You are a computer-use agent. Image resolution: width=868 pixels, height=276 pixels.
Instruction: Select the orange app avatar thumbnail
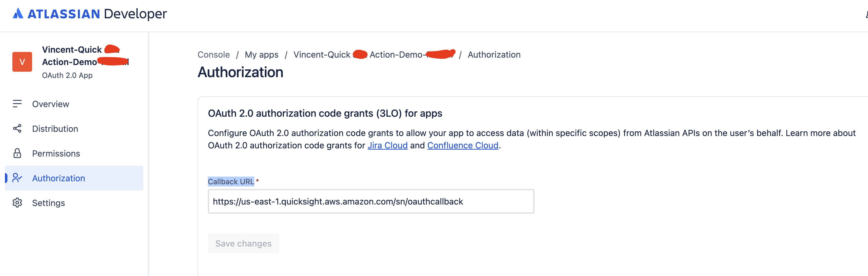pyautogui.click(x=22, y=61)
